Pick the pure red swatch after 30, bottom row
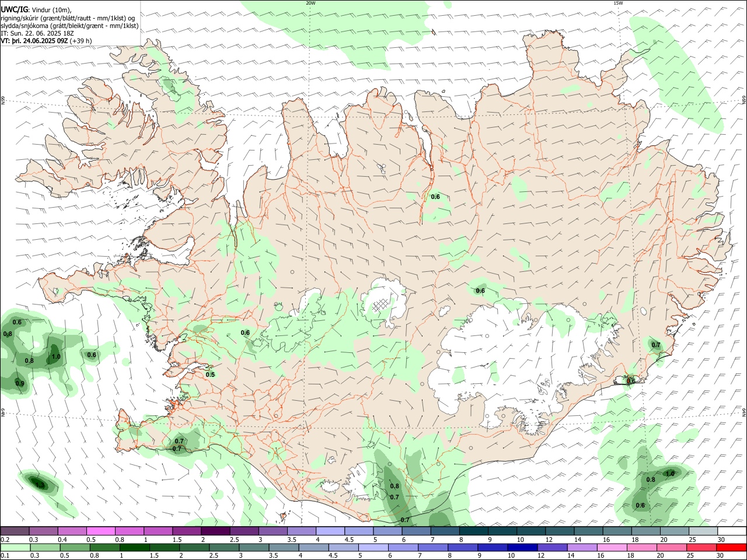Image resolution: width=747 pixels, height=560 pixels. pos(731,548)
